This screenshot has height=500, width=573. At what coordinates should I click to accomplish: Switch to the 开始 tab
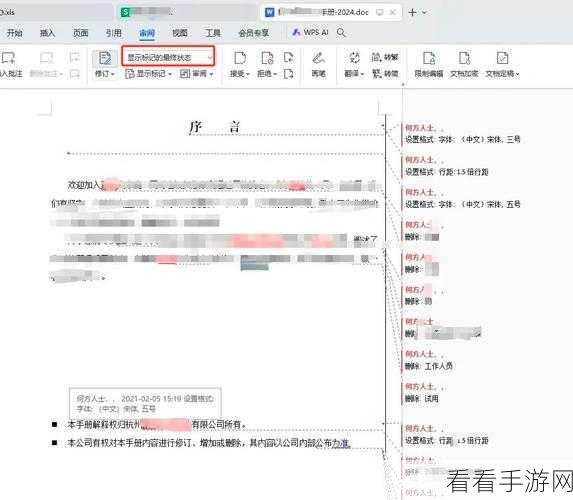[x=15, y=33]
